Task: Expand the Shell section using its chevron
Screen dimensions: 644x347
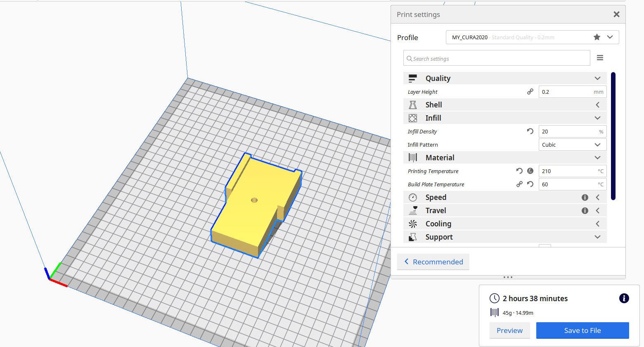Action: coord(597,105)
